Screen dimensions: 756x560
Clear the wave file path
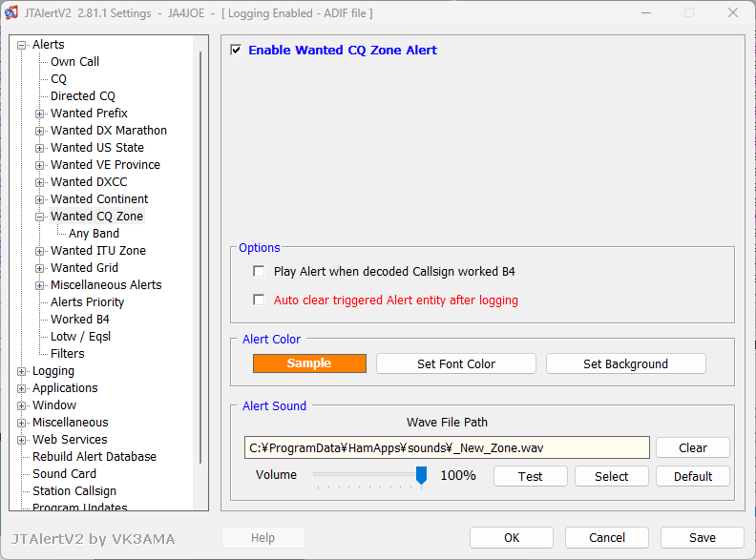[x=693, y=447]
